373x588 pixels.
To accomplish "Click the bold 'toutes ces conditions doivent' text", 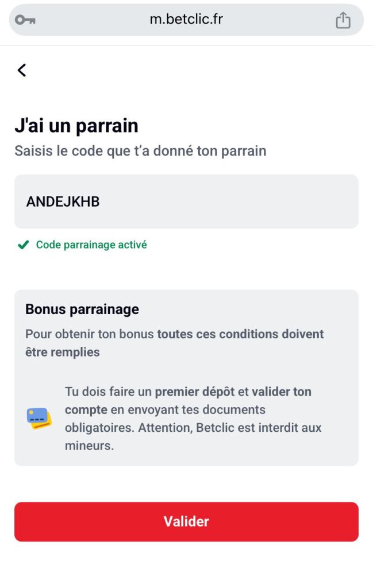I will pyautogui.click(x=240, y=334).
